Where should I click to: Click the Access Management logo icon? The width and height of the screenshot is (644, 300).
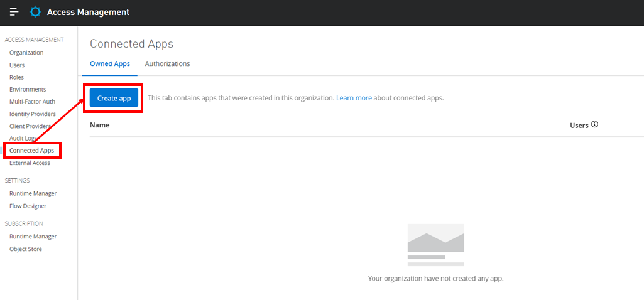point(35,12)
